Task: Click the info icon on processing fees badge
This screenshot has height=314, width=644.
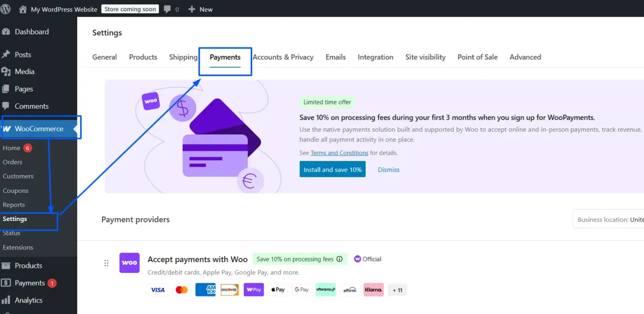Action: [x=339, y=259]
